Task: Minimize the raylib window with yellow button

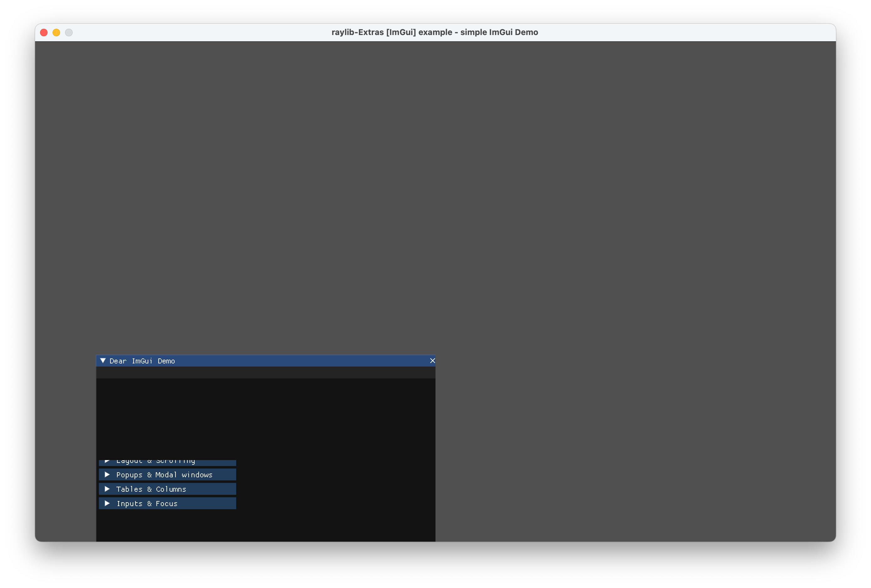Action: tap(56, 33)
